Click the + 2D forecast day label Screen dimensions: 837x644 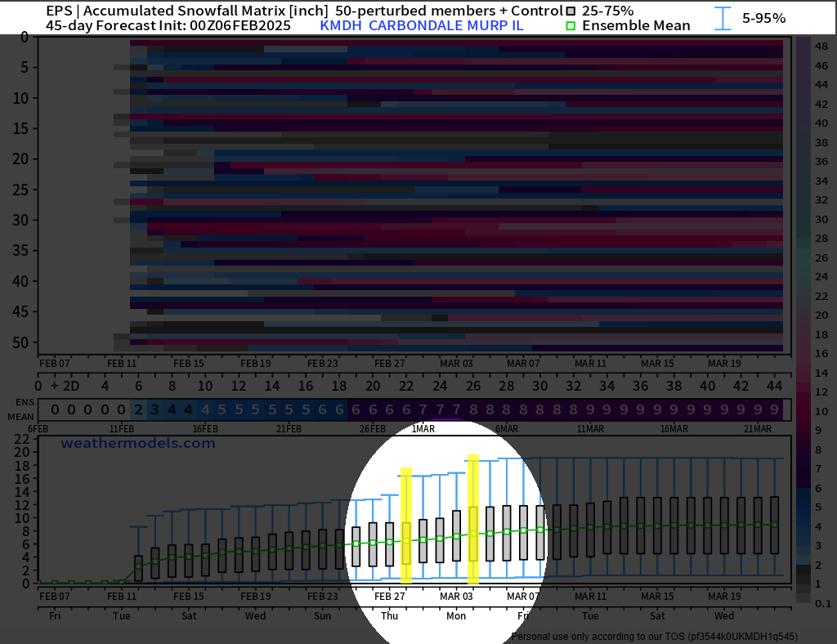point(65,386)
